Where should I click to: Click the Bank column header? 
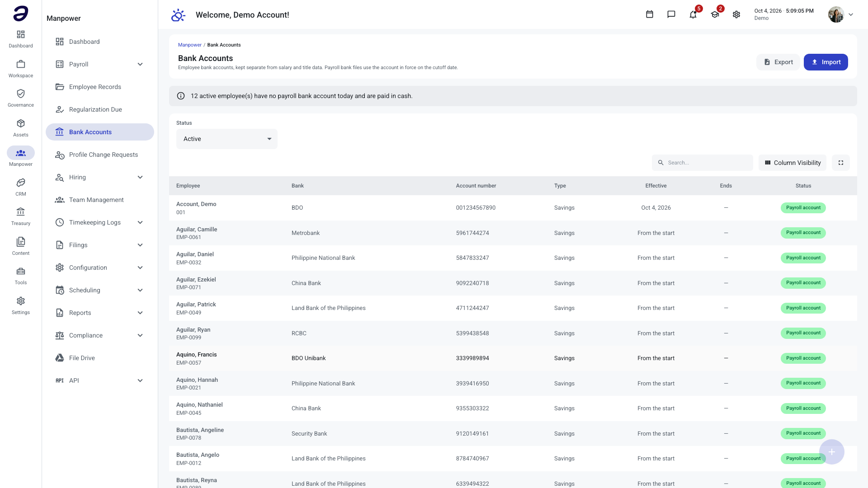pos(297,186)
